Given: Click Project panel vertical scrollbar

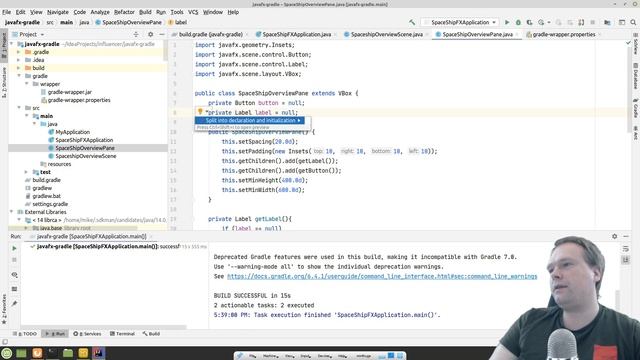Looking at the screenshot, I should 165,51.
